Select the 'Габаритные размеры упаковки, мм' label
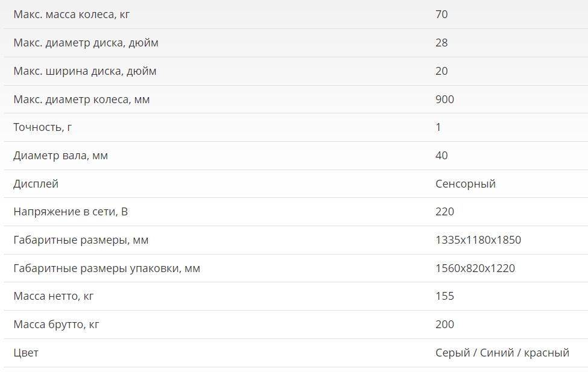588x374 pixels. [106, 268]
